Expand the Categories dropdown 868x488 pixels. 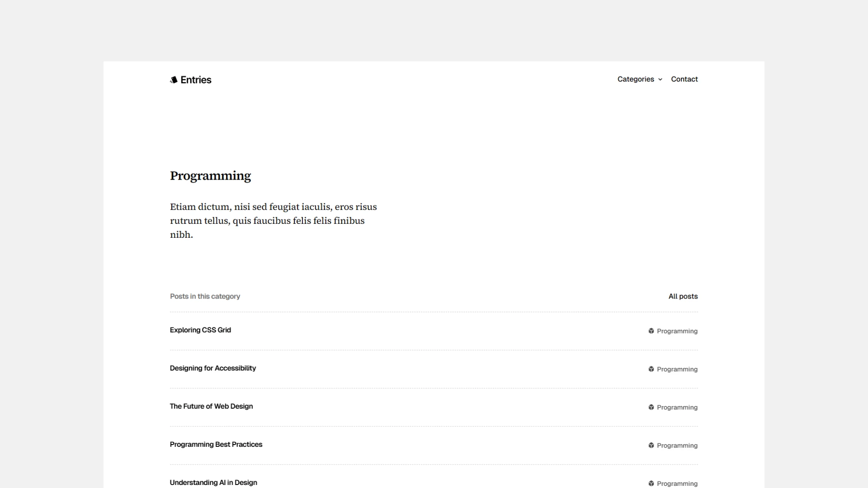pos(636,79)
